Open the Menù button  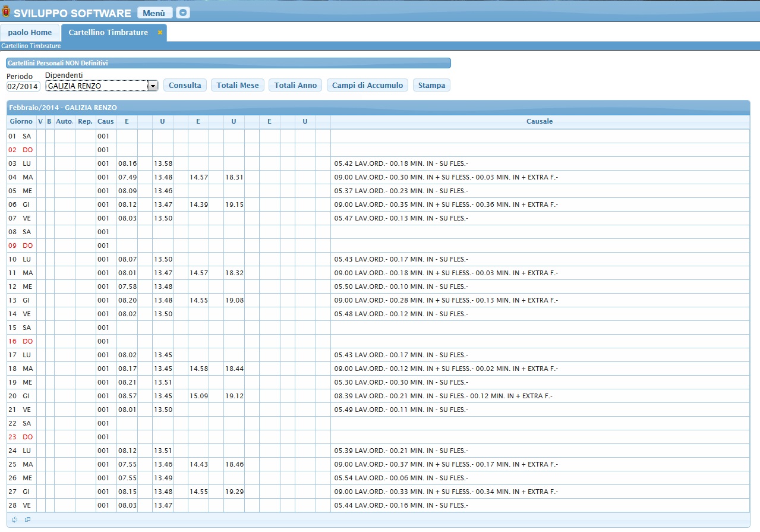pos(154,13)
